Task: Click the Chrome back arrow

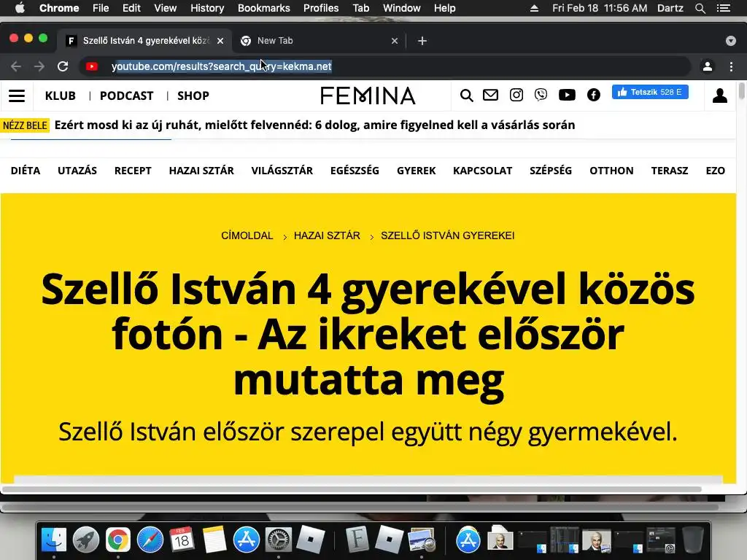Action: [16, 66]
